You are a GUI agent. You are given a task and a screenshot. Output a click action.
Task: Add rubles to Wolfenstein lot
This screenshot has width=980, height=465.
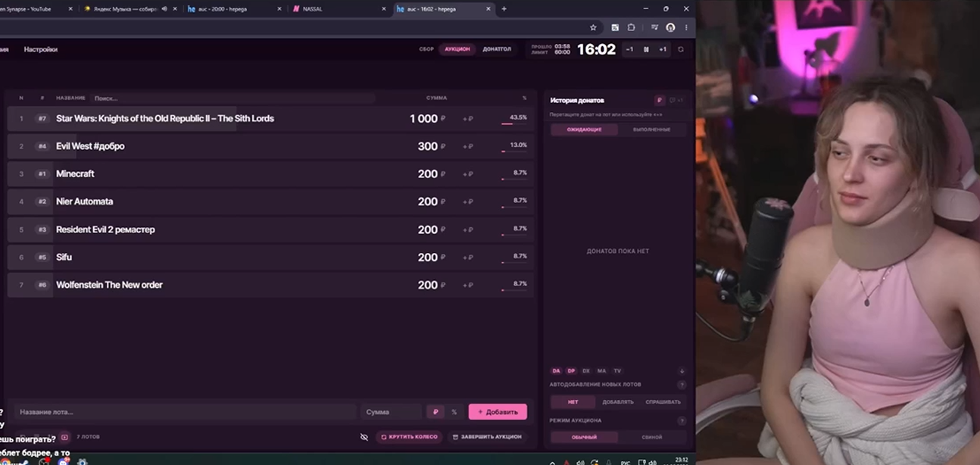(x=468, y=286)
